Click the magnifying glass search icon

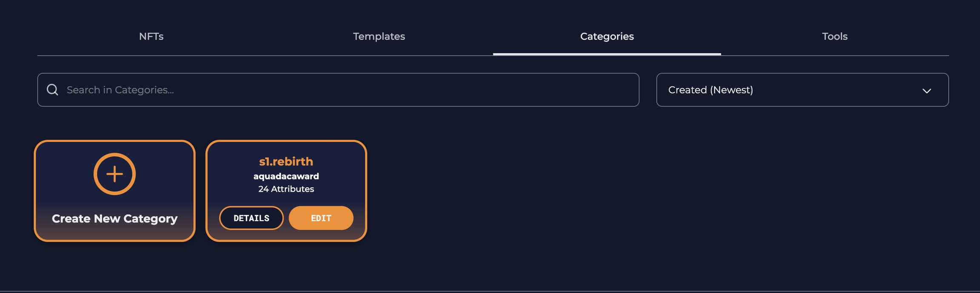click(x=52, y=90)
